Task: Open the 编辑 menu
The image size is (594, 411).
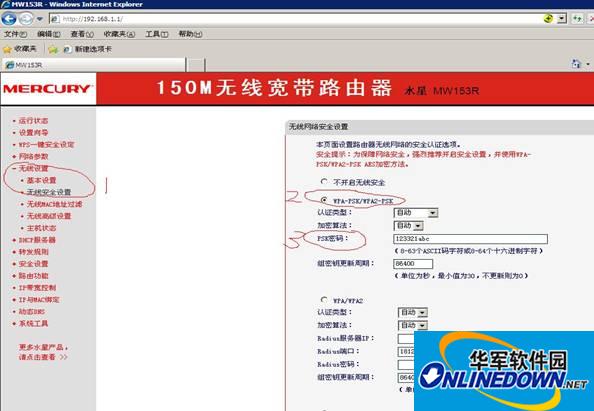Action: click(x=49, y=34)
